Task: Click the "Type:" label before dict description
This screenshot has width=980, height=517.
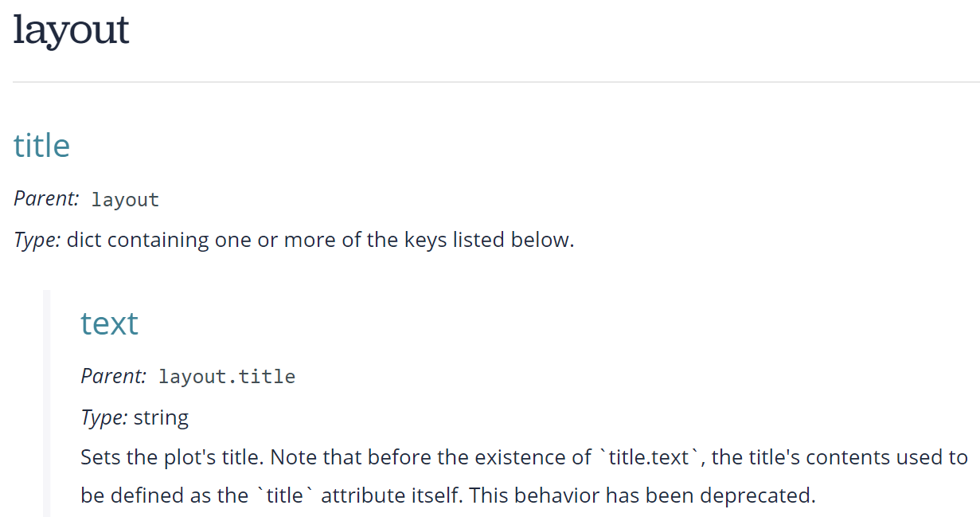Action: pos(37,240)
